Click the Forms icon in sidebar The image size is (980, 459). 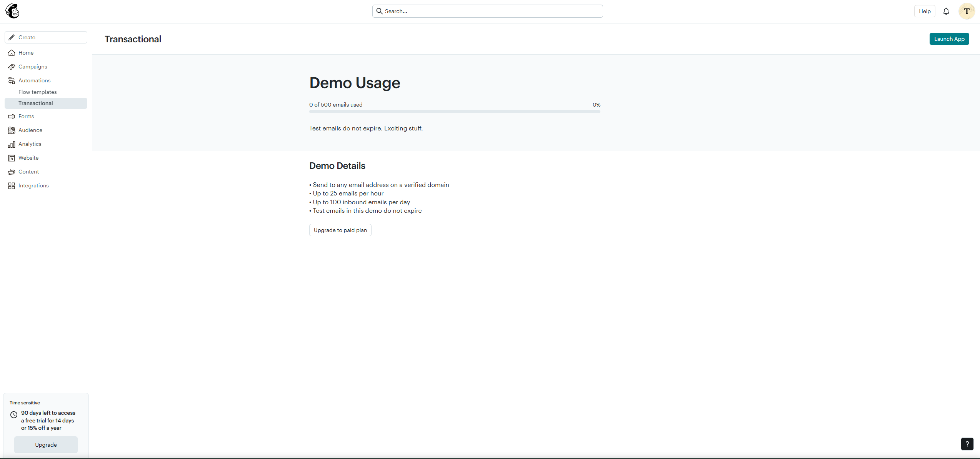[x=12, y=116]
